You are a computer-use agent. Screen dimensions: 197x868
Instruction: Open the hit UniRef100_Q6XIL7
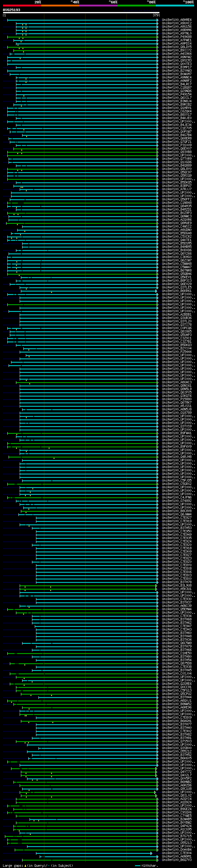[x=176, y=98]
